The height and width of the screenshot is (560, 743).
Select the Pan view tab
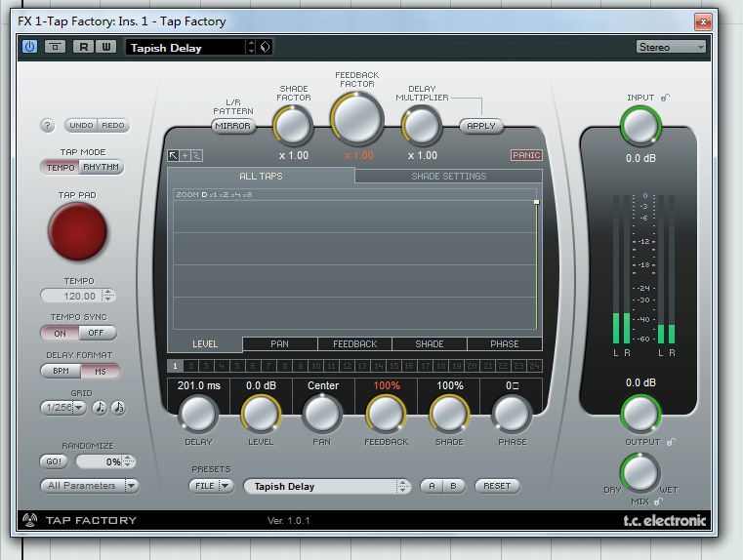pos(279,344)
